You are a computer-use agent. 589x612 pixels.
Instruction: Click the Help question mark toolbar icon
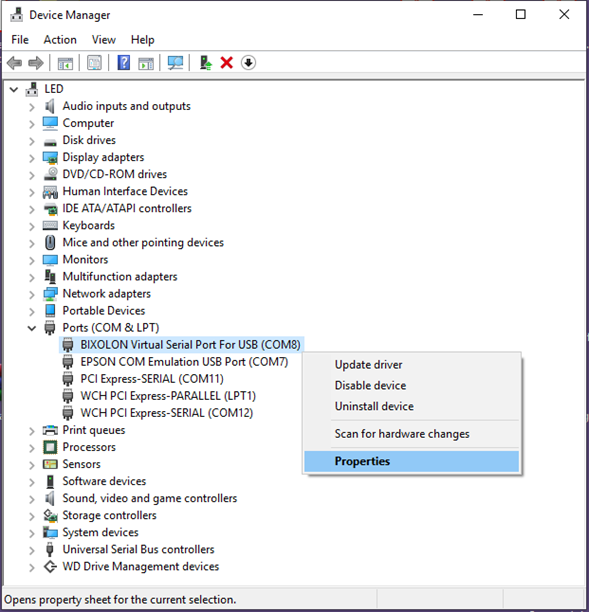pos(123,63)
